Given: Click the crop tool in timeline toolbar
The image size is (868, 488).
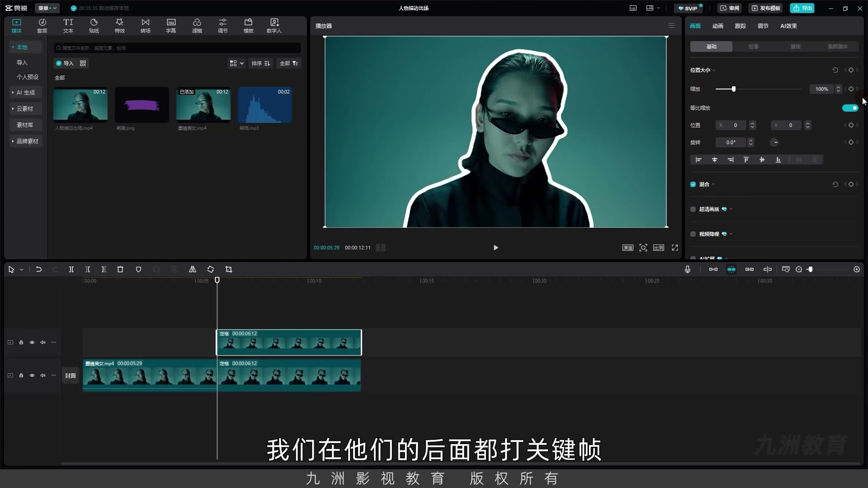Looking at the screenshot, I should 229,269.
